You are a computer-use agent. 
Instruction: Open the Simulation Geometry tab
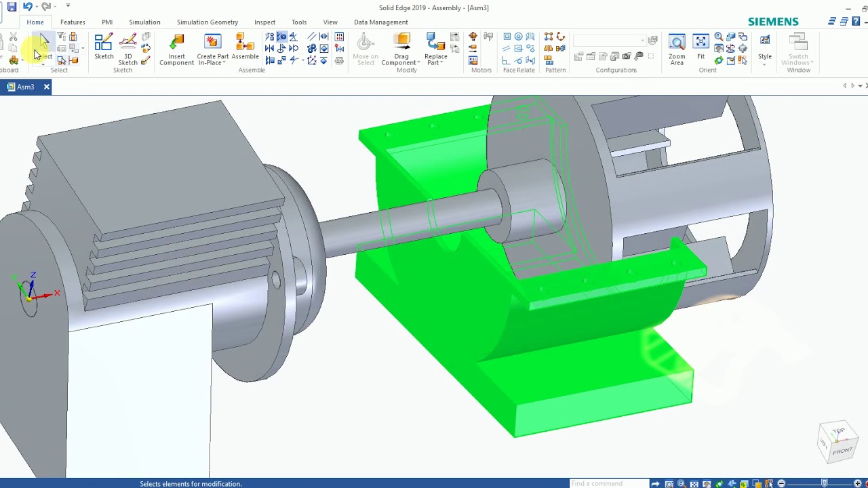[208, 22]
